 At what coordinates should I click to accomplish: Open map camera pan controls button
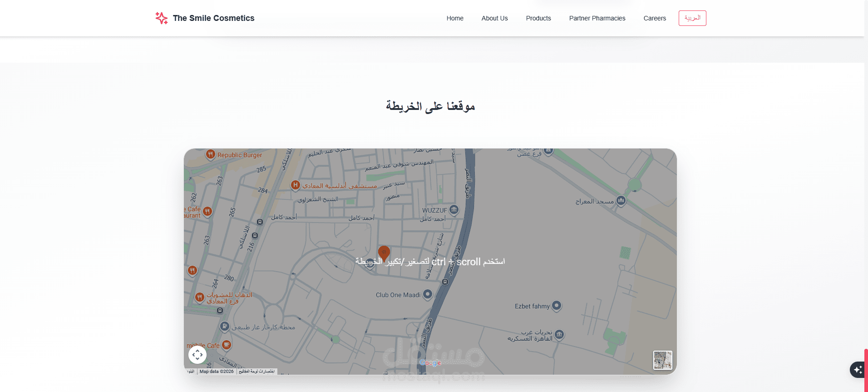[x=197, y=355]
